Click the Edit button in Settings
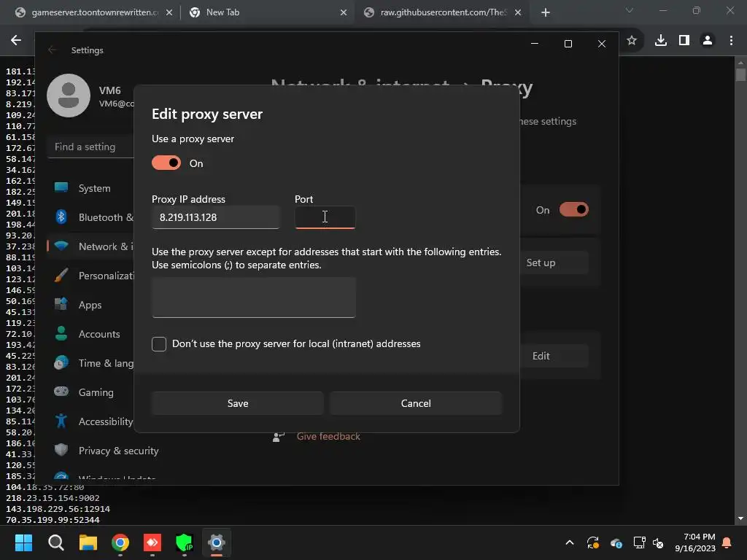Viewport: 747px width, 560px height. [541, 356]
